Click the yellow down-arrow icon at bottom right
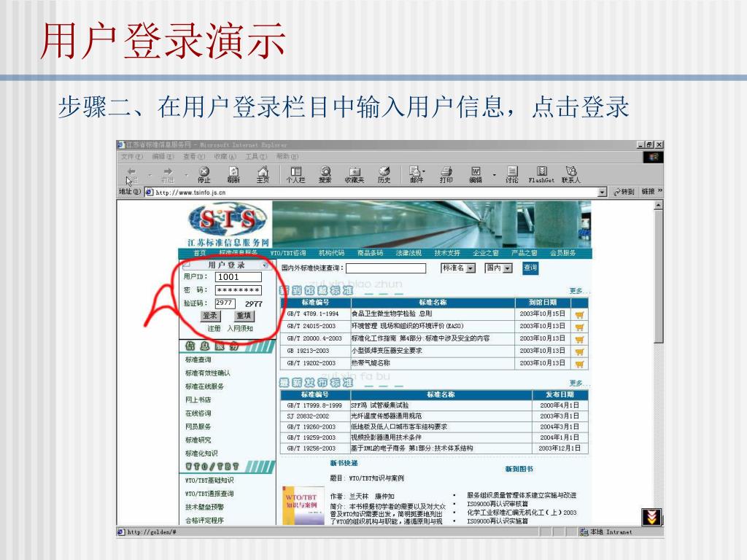 click(x=651, y=517)
